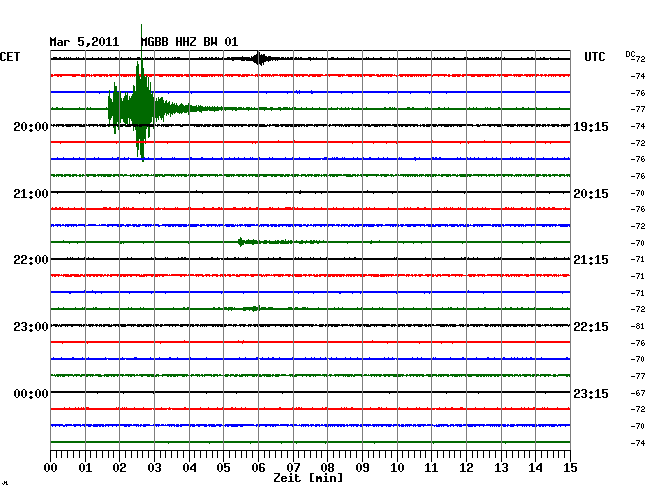Click minute tick label 10 on the axis
Screen dimensions: 650x494
(397, 467)
